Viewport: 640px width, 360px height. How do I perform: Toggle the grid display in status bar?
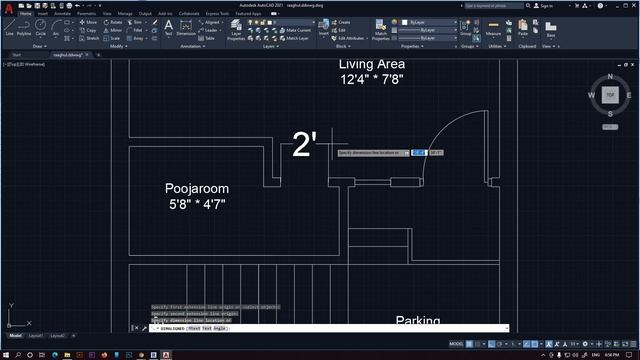[469, 344]
